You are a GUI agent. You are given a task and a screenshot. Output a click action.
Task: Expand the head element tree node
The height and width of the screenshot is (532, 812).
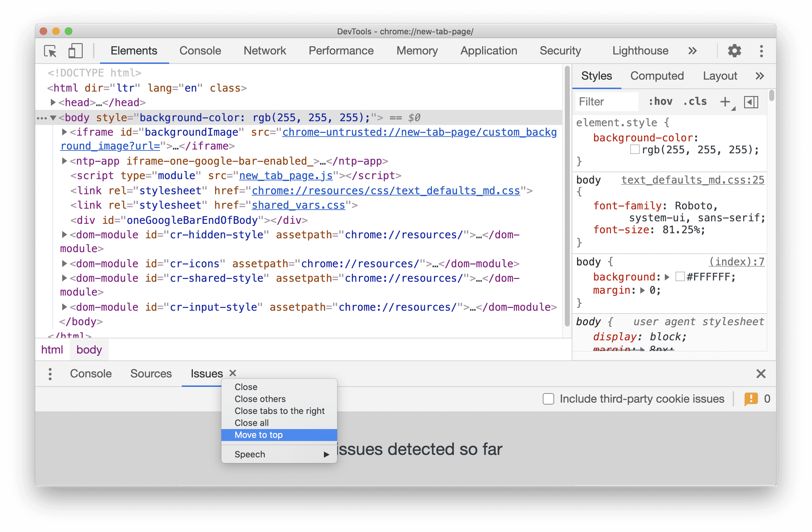click(53, 102)
